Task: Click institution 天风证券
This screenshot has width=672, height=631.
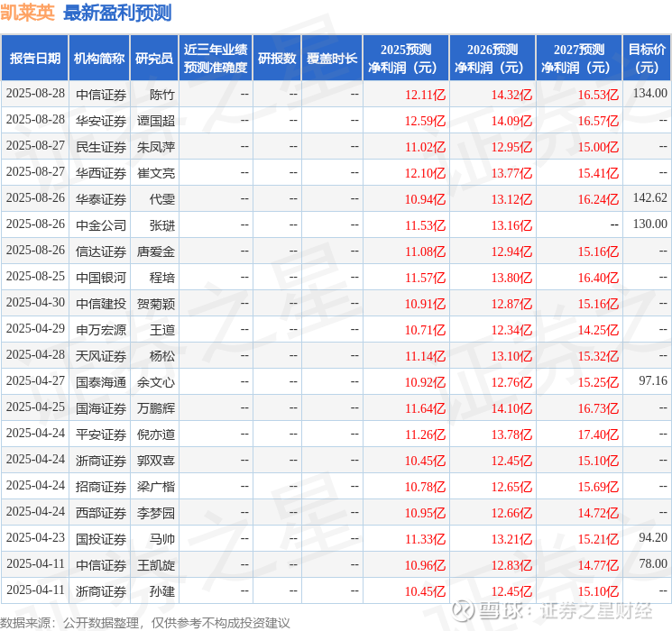Action: coord(101,356)
